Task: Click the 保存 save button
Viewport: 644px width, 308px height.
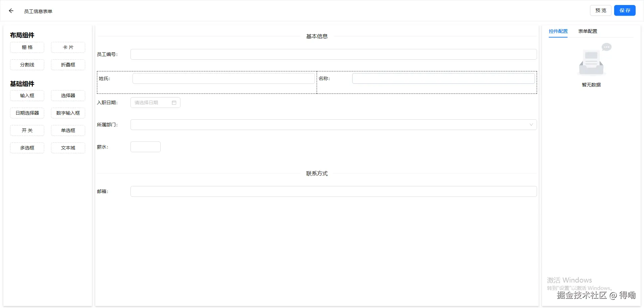Action: coord(625,10)
